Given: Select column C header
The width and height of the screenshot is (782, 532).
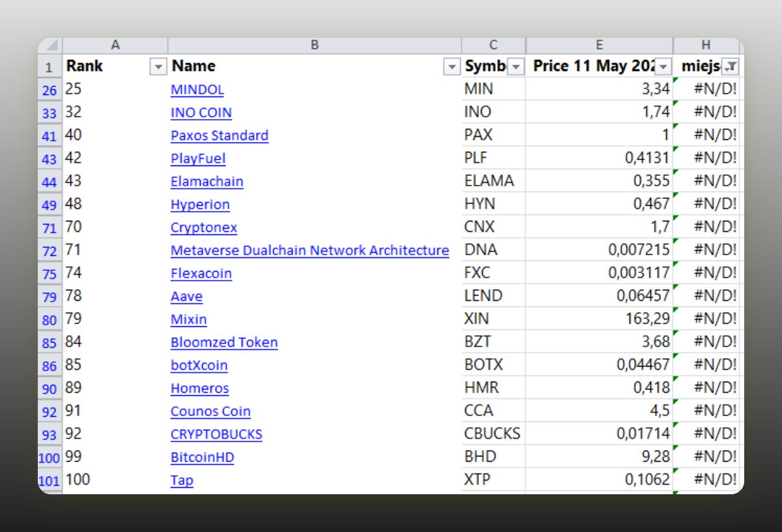Looking at the screenshot, I should point(493,45).
